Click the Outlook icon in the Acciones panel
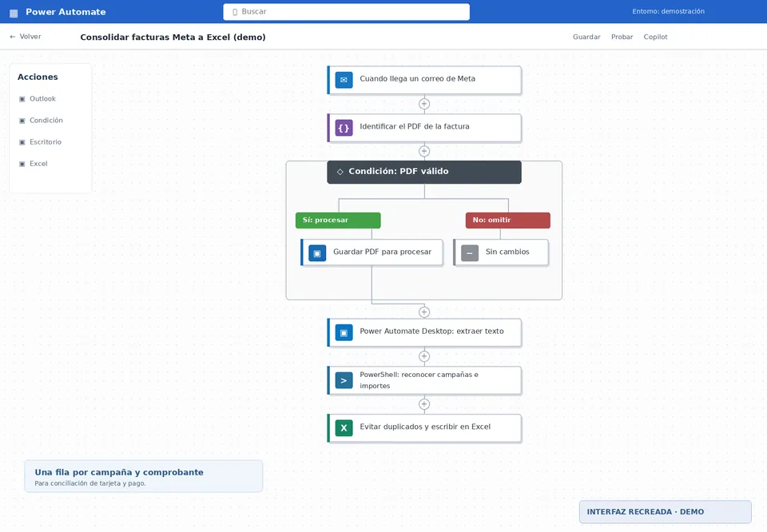This screenshot has width=767, height=532. 22,99
